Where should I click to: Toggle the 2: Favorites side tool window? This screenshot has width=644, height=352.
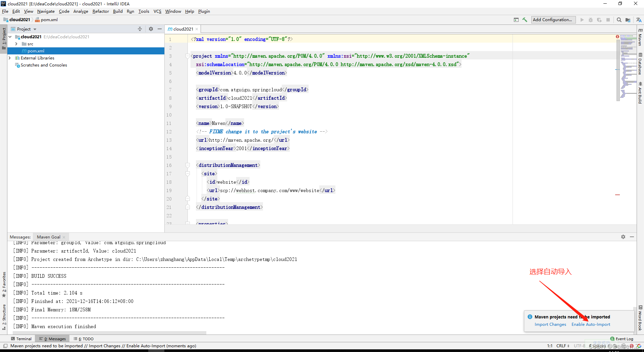(4, 284)
